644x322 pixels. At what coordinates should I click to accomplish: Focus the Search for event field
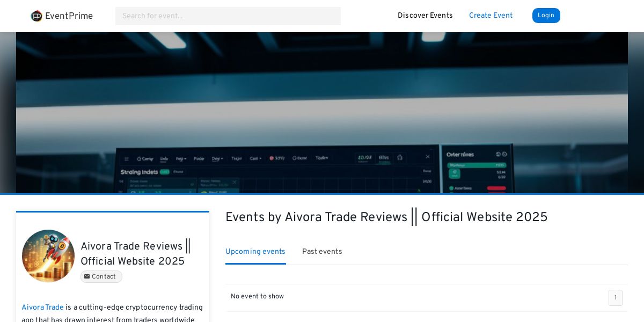point(228,16)
